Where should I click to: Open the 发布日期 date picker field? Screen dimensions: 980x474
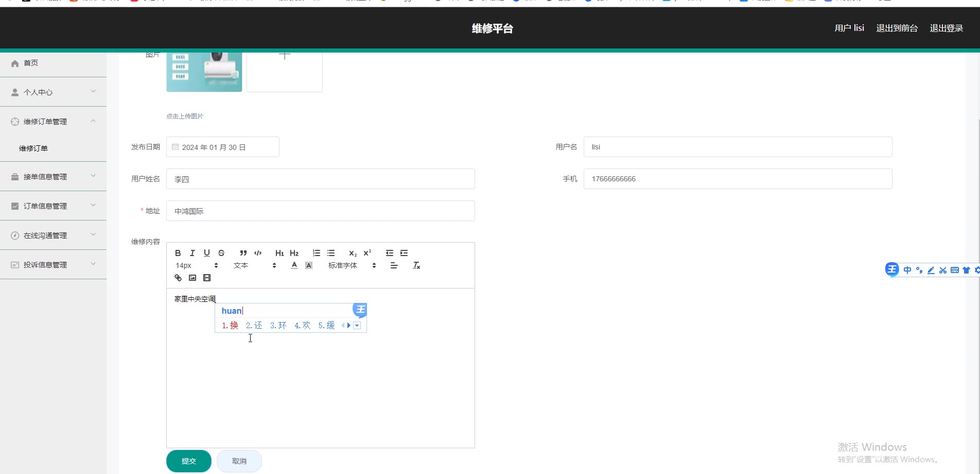click(x=223, y=147)
